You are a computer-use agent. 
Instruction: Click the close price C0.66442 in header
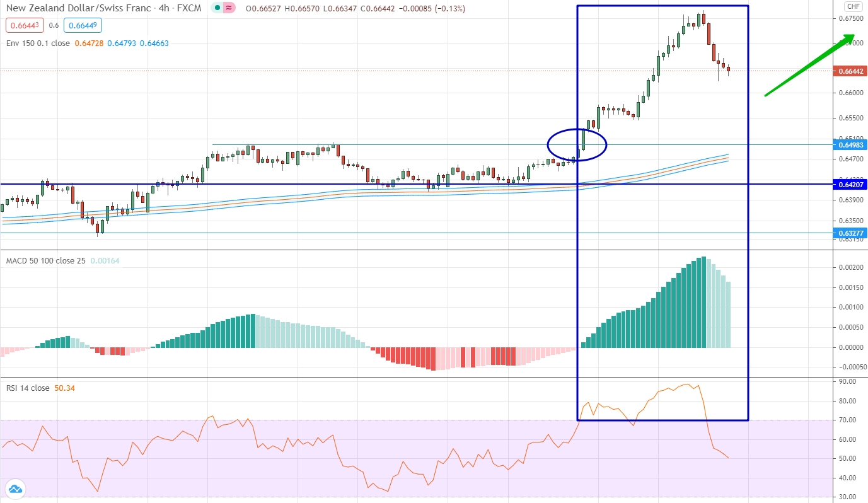click(378, 8)
